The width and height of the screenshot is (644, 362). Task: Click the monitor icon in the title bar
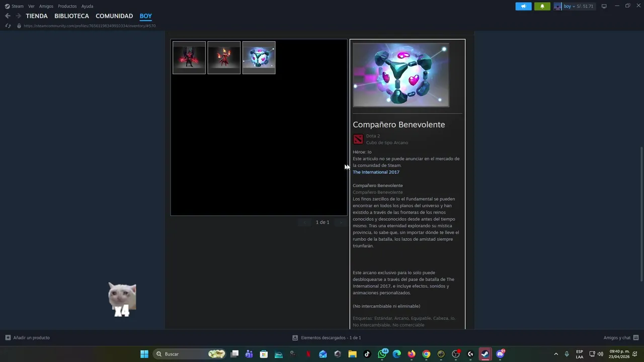(x=604, y=6)
